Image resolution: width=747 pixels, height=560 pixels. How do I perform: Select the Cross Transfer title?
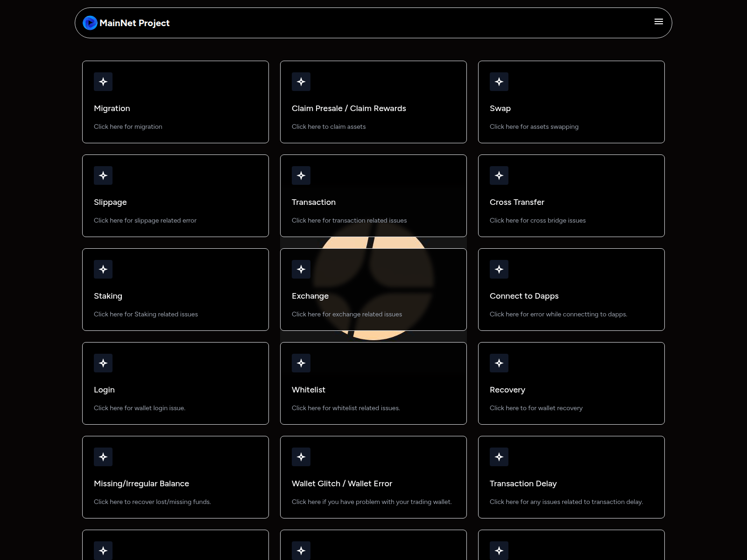[517, 202]
